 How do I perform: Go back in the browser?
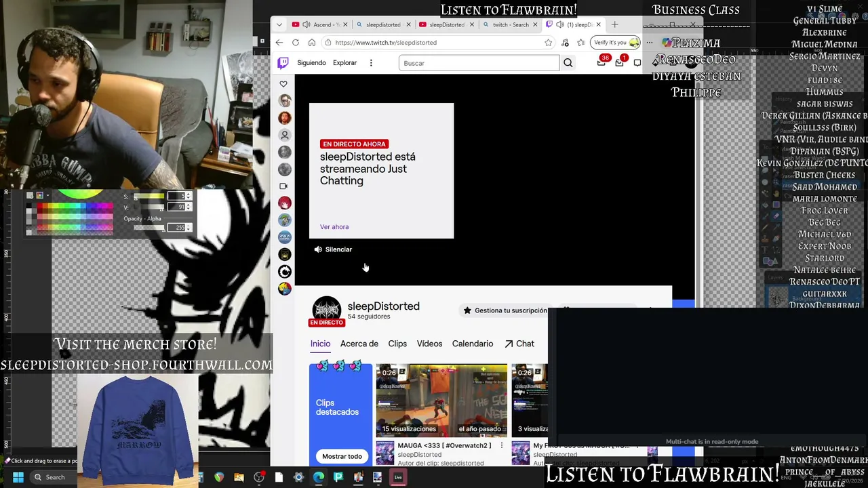279,42
